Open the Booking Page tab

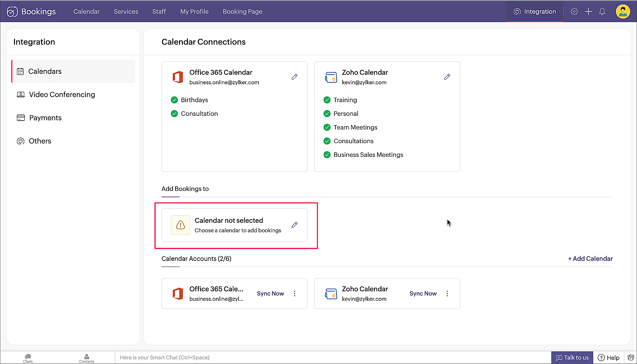242,11
